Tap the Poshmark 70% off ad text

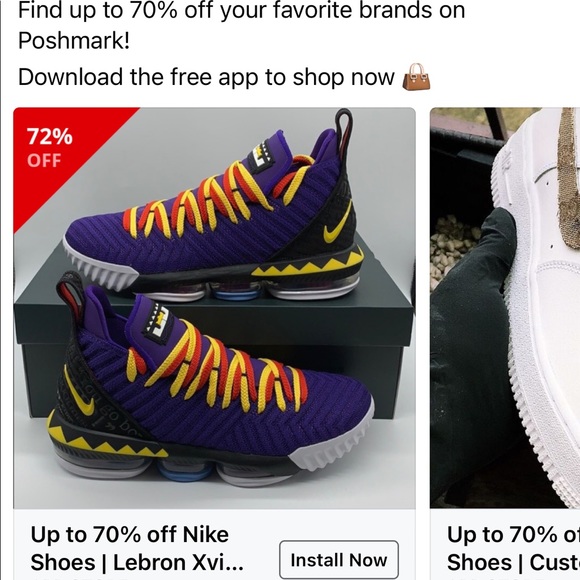(x=241, y=25)
